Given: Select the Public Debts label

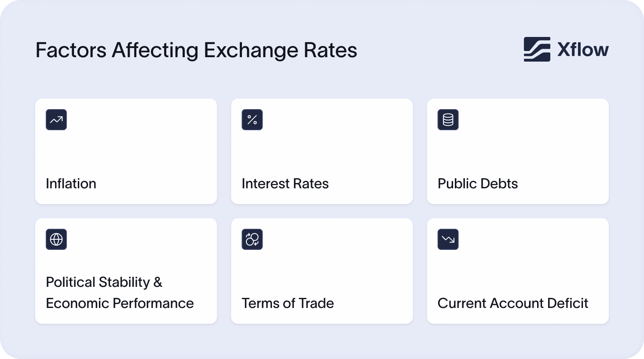Looking at the screenshot, I should [477, 183].
